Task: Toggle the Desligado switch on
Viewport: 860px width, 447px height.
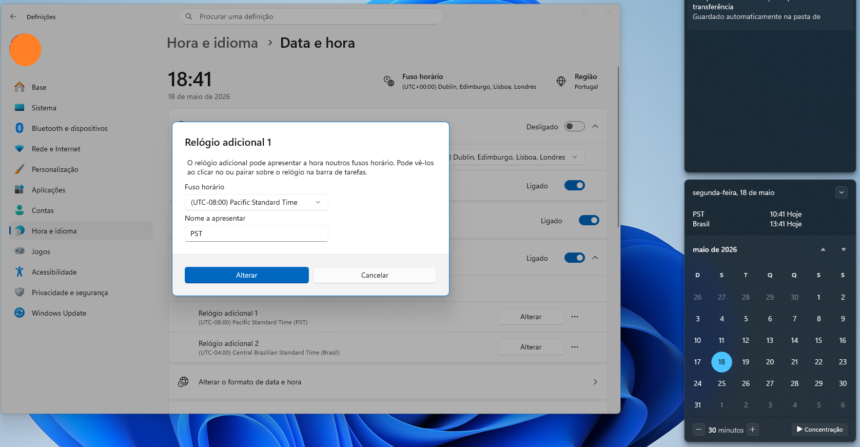Action: coord(574,127)
